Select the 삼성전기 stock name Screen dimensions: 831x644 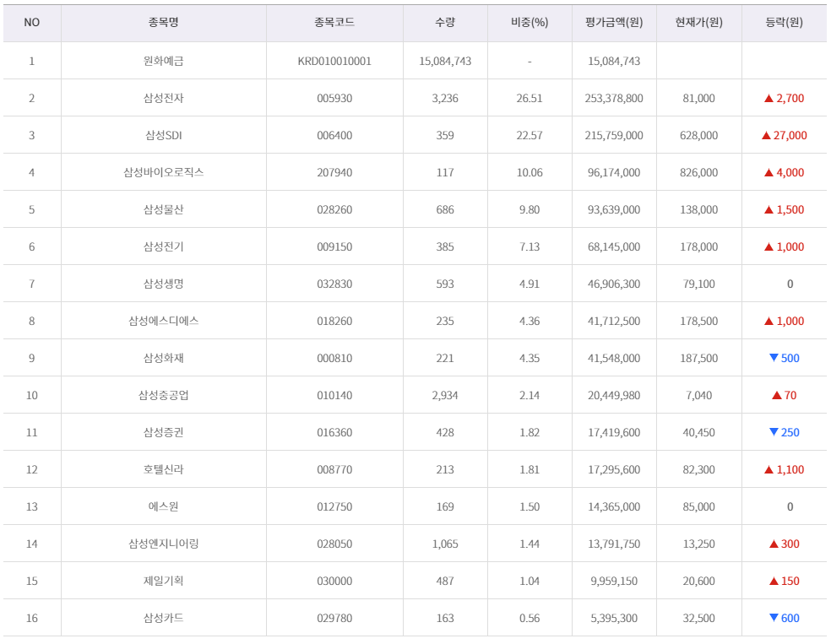(163, 246)
